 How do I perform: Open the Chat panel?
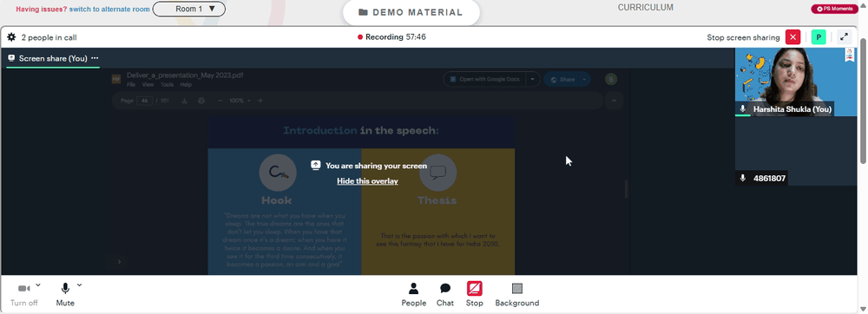click(x=445, y=295)
